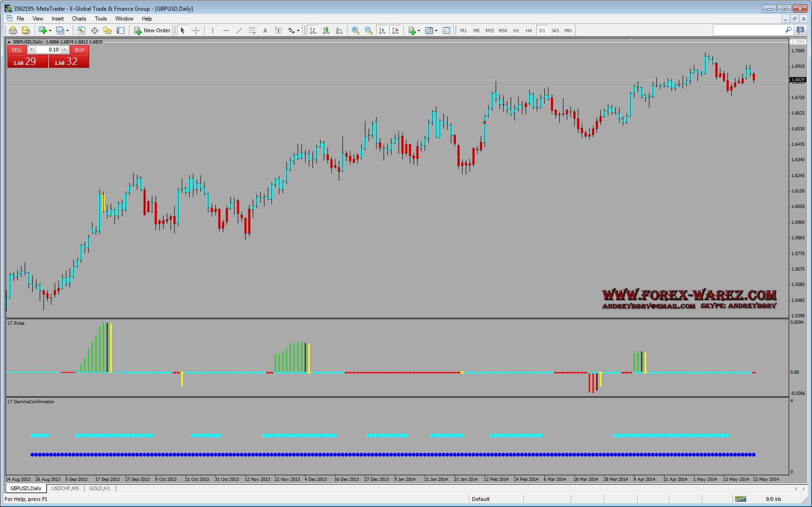Increase trade volume with the up arrow
Screen dimensions: 812x507
pos(65,50)
